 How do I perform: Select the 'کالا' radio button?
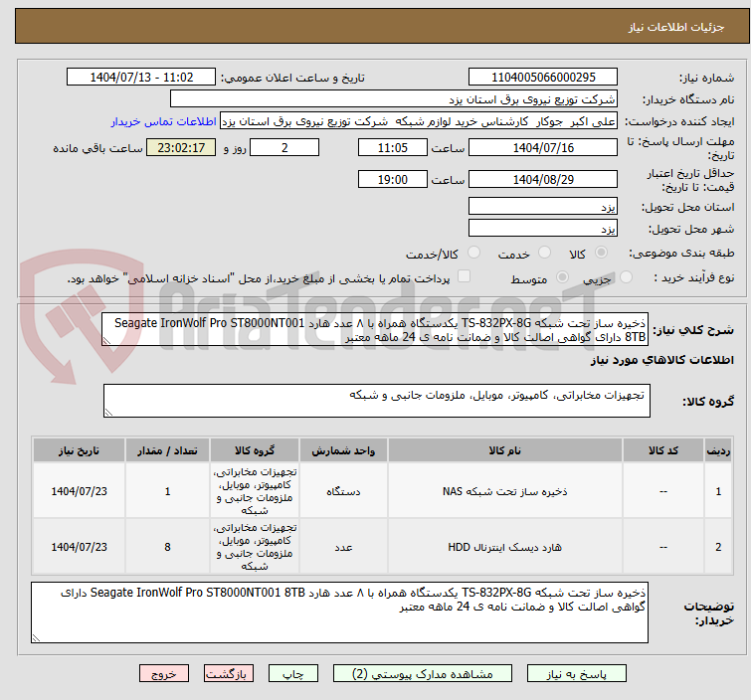pos(601,252)
